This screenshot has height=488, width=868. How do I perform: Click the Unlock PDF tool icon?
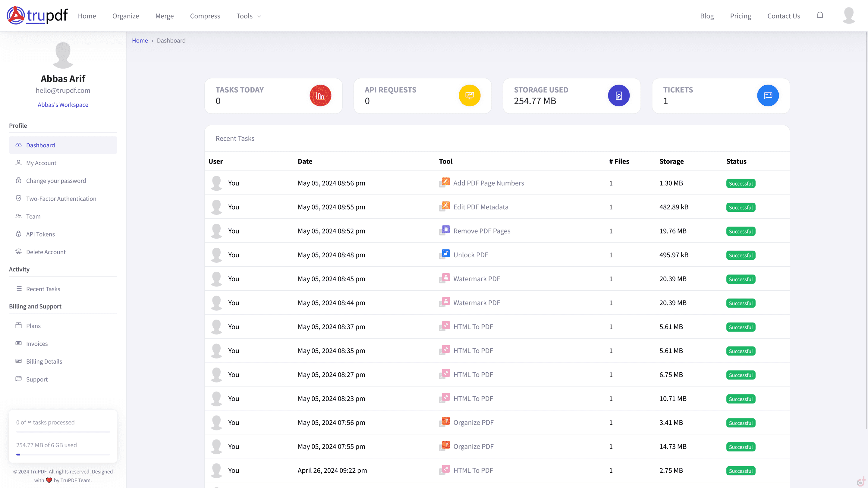[445, 254]
